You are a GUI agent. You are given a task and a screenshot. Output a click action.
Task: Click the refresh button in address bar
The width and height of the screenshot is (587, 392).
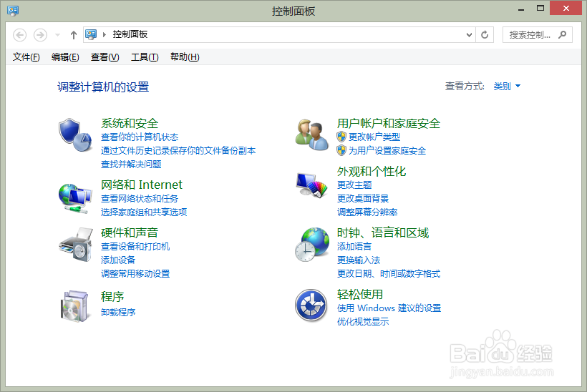(485, 35)
